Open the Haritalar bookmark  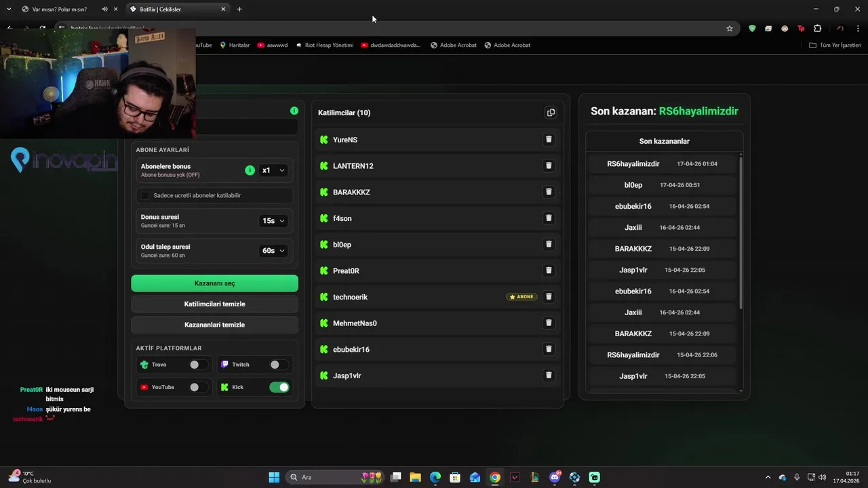pos(235,45)
